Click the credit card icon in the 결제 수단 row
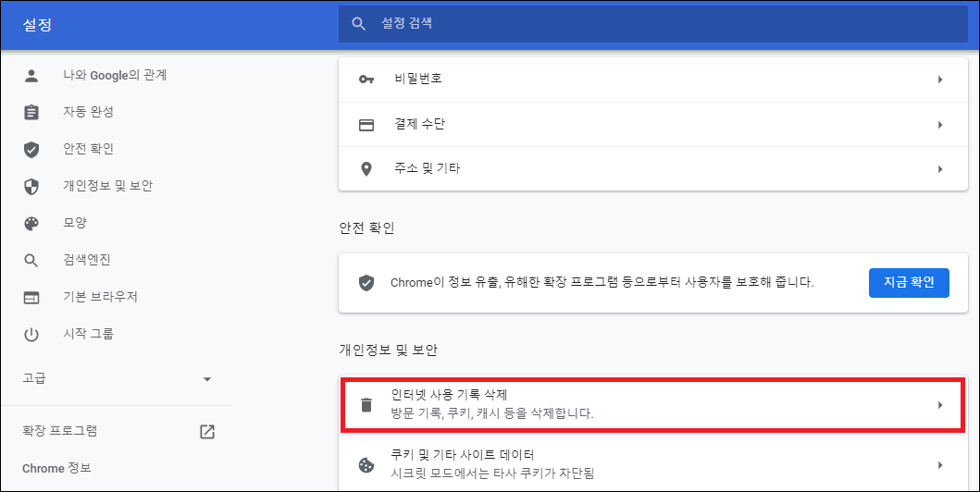Image resolution: width=980 pixels, height=492 pixels. [366, 125]
